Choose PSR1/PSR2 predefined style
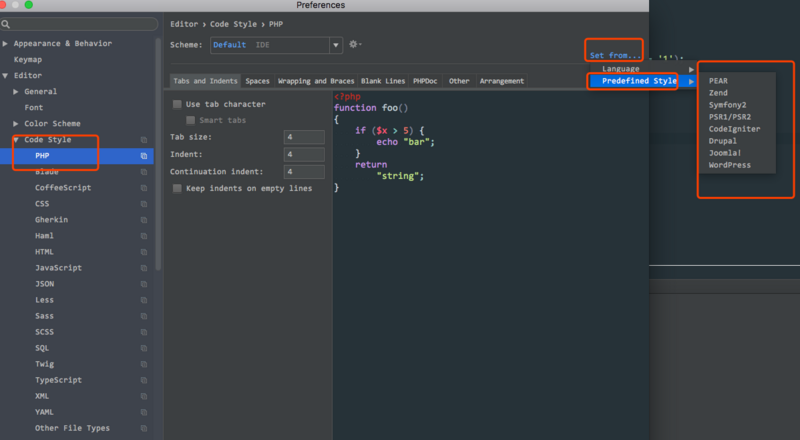Image resolution: width=800 pixels, height=440 pixels. click(730, 117)
